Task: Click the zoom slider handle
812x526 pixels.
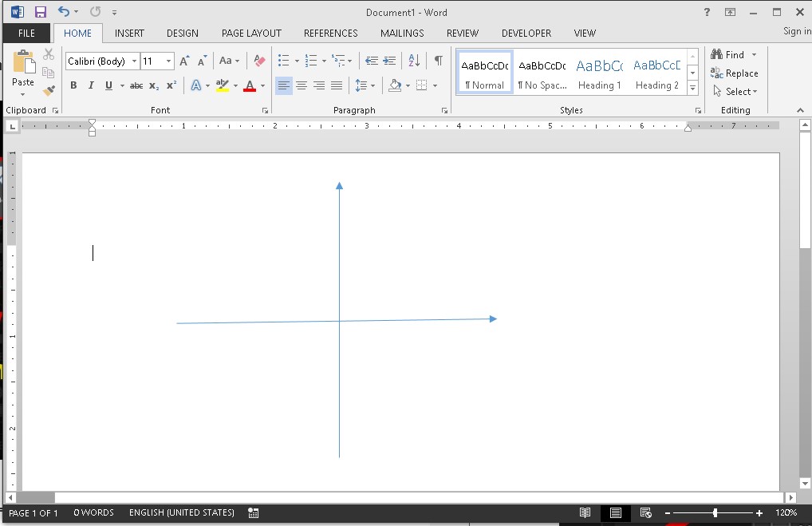Action: [715, 513]
